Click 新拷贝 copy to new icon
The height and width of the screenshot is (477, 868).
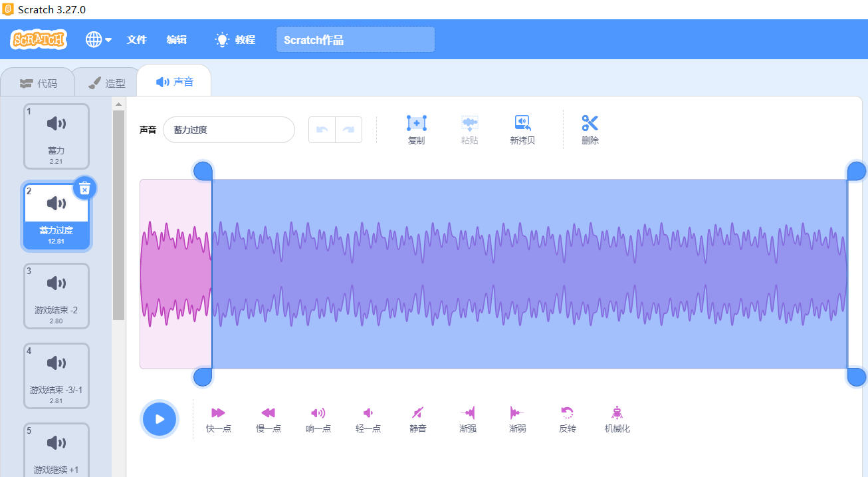pyautogui.click(x=522, y=130)
